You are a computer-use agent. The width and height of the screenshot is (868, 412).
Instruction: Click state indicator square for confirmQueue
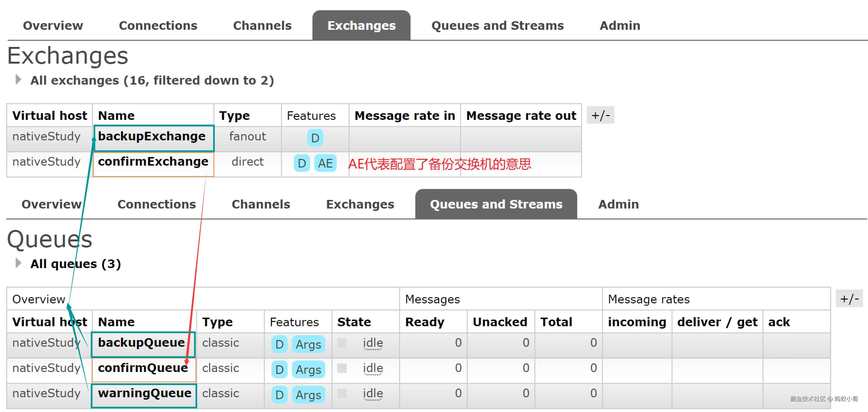click(x=342, y=368)
